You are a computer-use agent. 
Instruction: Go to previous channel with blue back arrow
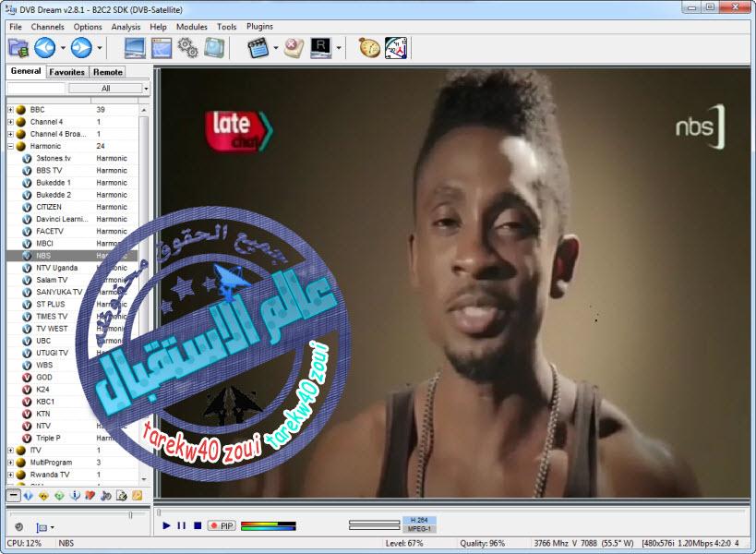click(x=45, y=48)
